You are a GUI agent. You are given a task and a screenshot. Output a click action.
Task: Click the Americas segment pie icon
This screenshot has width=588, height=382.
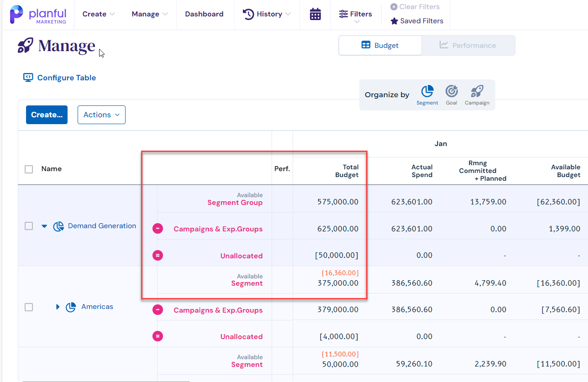click(x=71, y=307)
